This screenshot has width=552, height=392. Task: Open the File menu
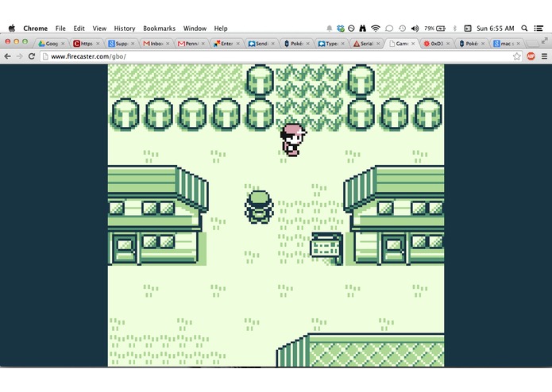60,29
